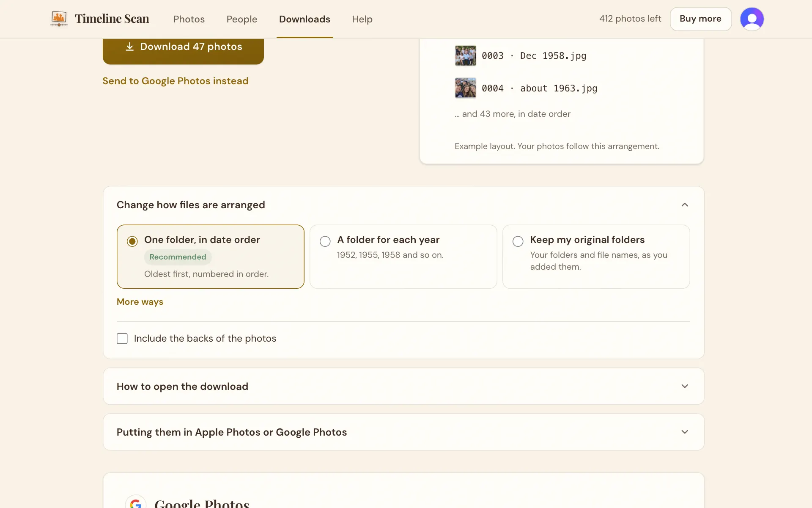Go to the People tab
This screenshot has height=508, width=812.
click(x=242, y=19)
